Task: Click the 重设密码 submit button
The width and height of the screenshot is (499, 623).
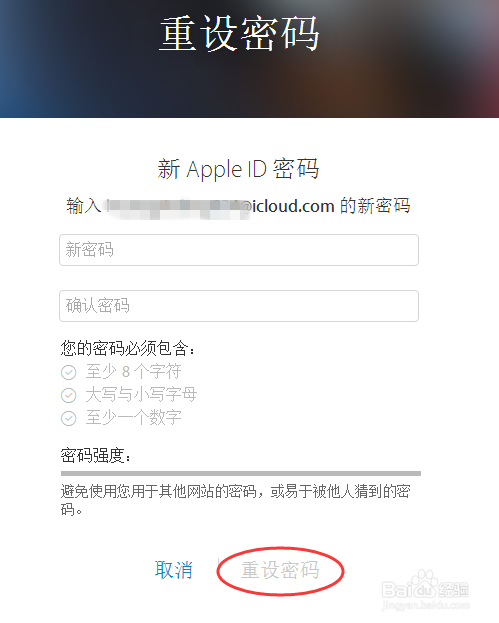Action: coord(280,571)
